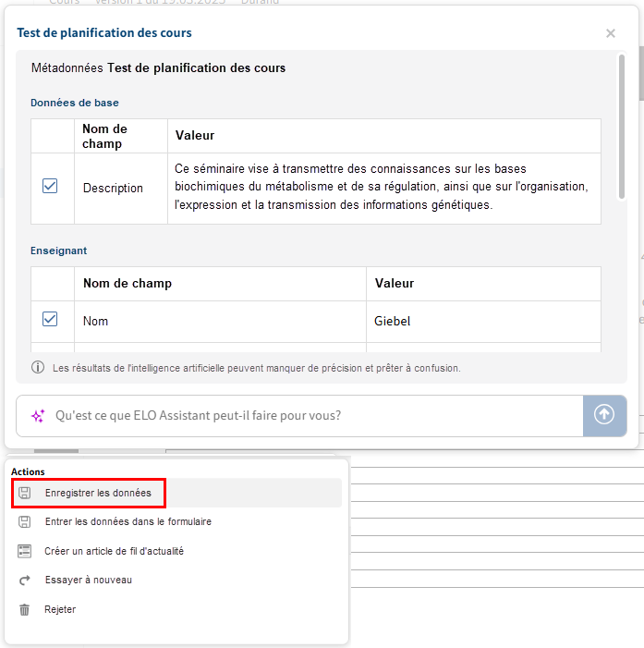Uncheck the Nom field checkbox
644x648 pixels.
point(50,319)
